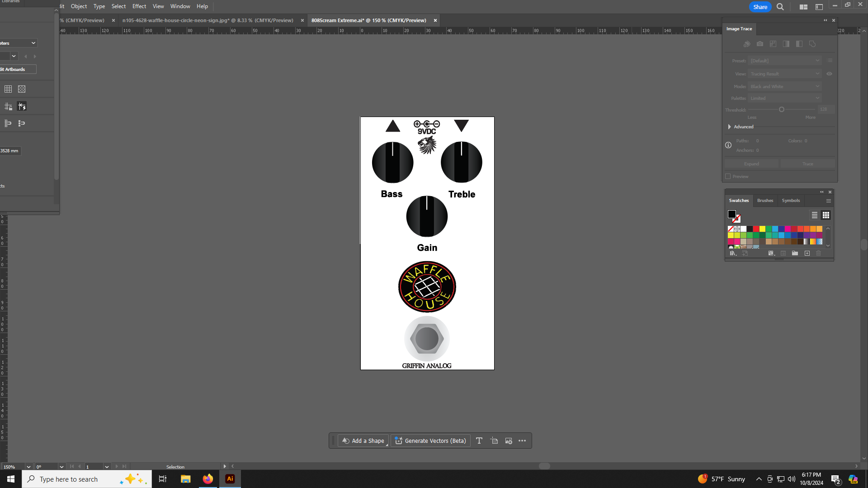Select the red color swatch
The width and height of the screenshot is (868, 488).
(x=756, y=229)
